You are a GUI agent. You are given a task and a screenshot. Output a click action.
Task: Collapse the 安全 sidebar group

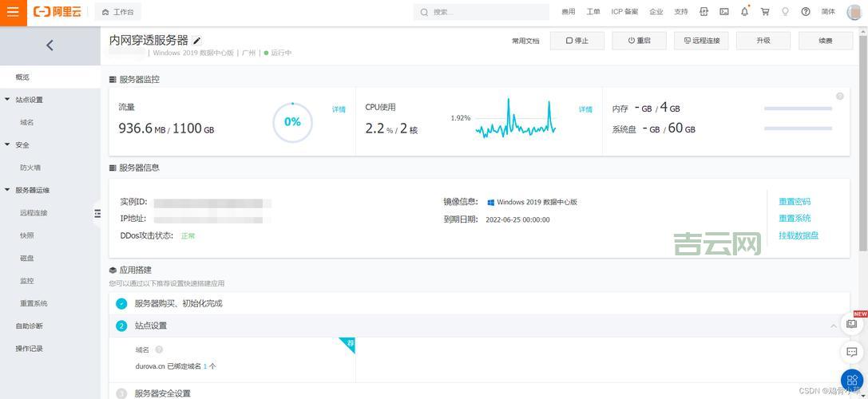[x=8, y=145]
